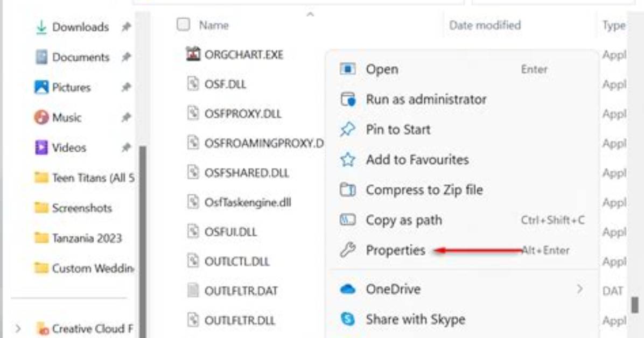This screenshot has height=338, width=644.
Task: Click the Music icon in sidebar
Action: (41, 117)
